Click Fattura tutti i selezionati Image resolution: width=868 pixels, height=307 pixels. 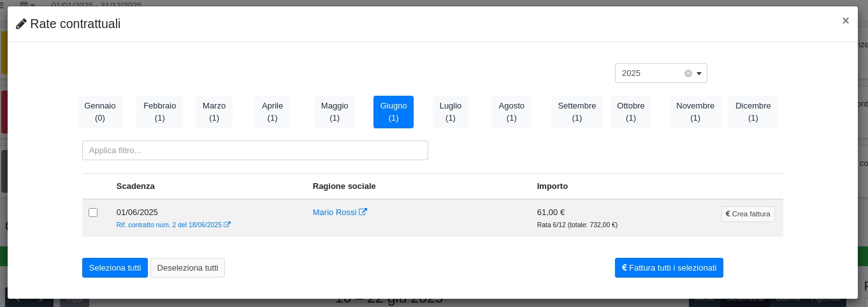(669, 267)
